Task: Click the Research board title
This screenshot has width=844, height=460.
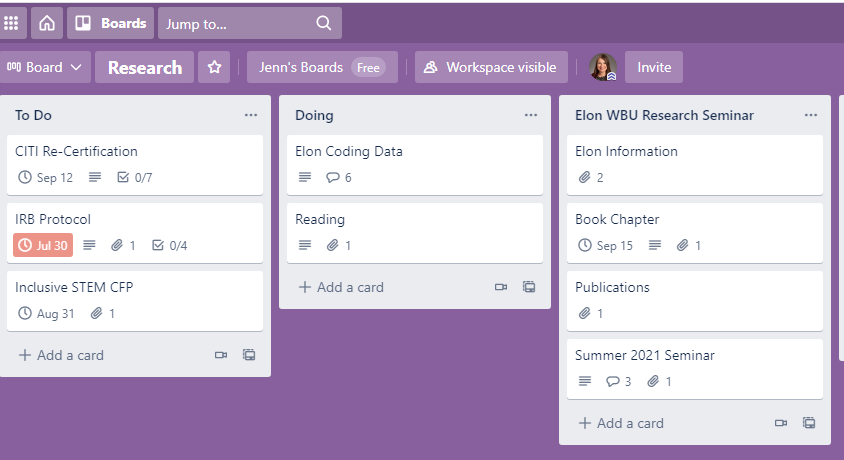Action: 145,67
